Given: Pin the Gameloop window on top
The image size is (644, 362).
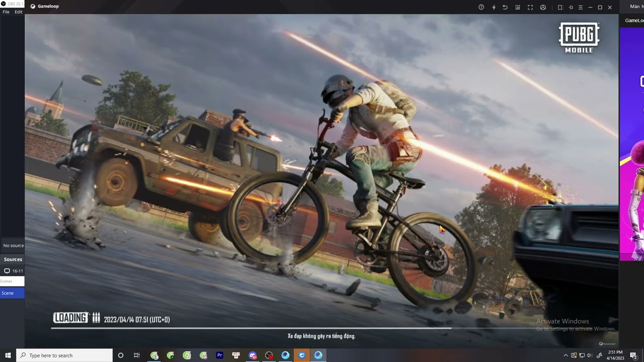Looking at the screenshot, I should pyautogui.click(x=571, y=7).
